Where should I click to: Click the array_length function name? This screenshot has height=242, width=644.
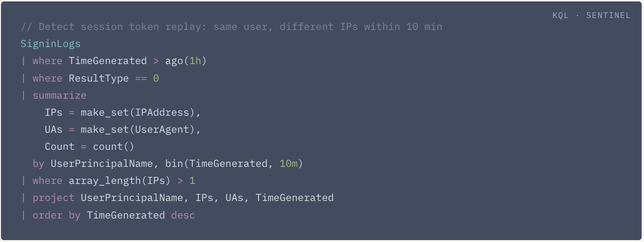[105, 181]
